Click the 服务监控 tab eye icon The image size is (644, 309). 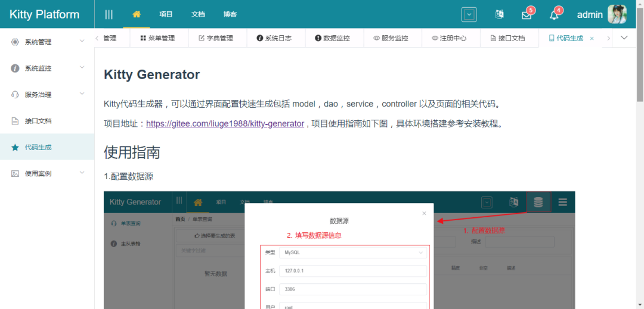[376, 38]
